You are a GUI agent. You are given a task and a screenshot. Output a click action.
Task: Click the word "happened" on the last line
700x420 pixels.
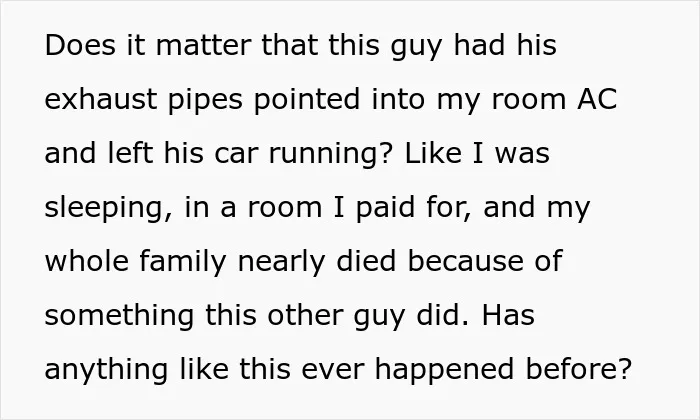[444, 371]
